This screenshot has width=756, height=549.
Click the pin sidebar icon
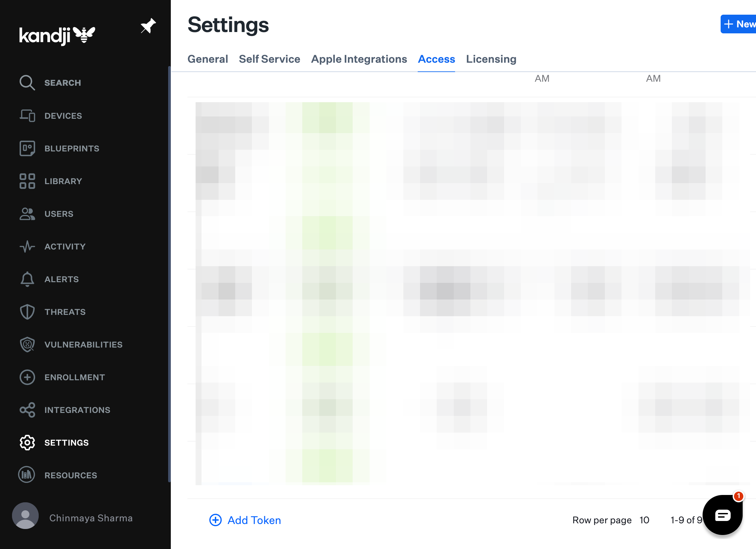(x=148, y=26)
